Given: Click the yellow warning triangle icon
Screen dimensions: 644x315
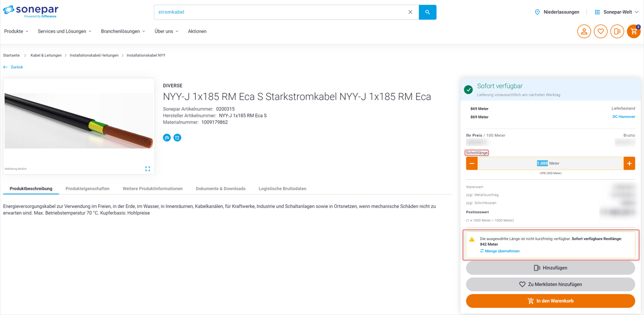Looking at the screenshot, I should (472, 239).
